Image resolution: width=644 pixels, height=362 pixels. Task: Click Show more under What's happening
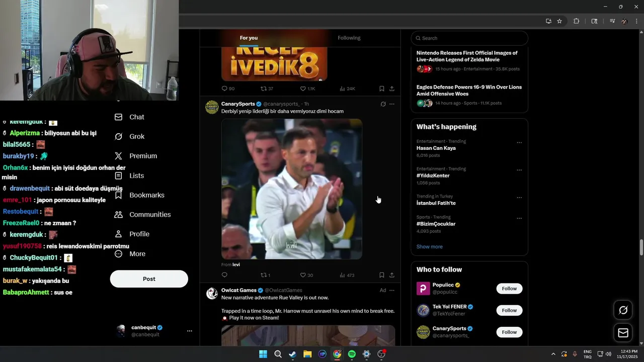[x=429, y=247]
